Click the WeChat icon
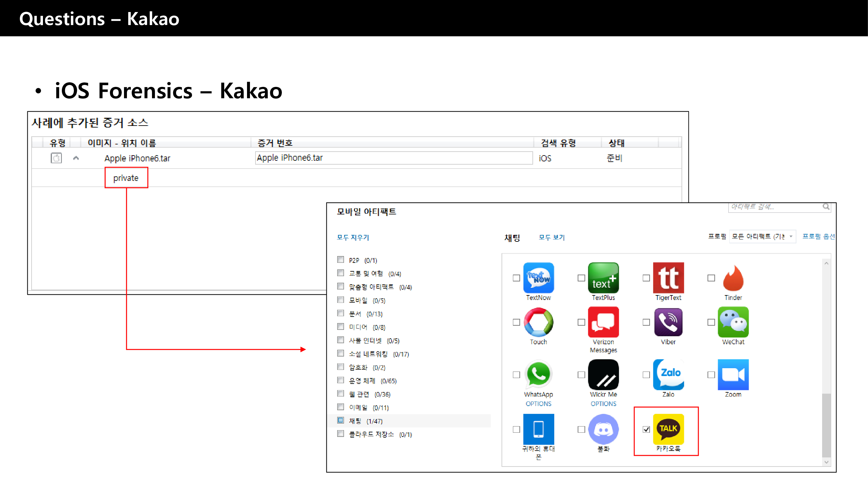This screenshot has width=868, height=488. 733,322
